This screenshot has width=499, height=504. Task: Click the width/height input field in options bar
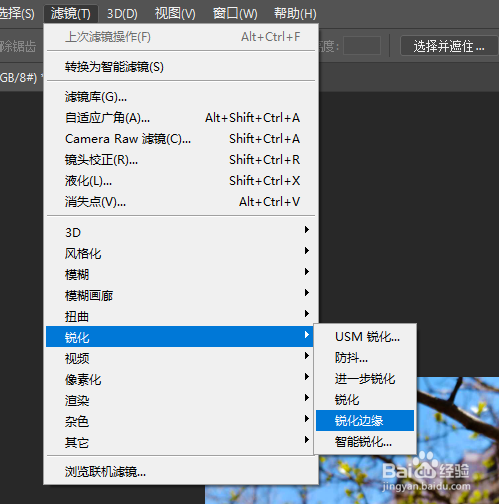point(362,46)
